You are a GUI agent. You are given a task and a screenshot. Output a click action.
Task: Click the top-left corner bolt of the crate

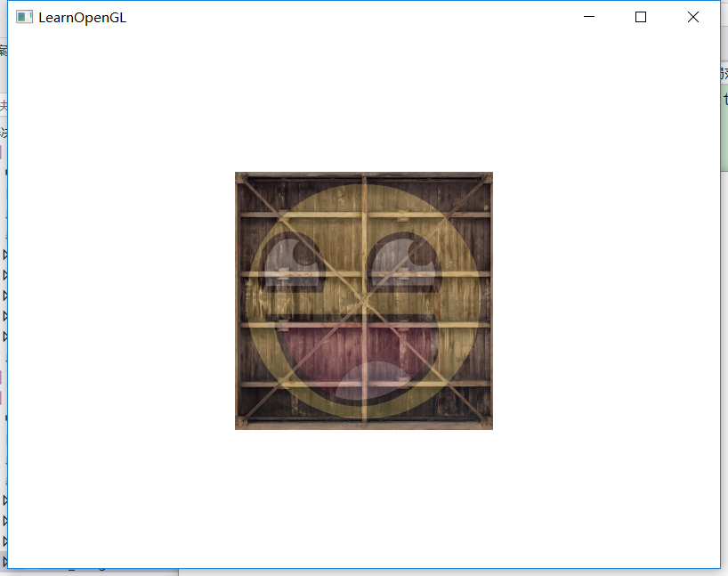242,180
